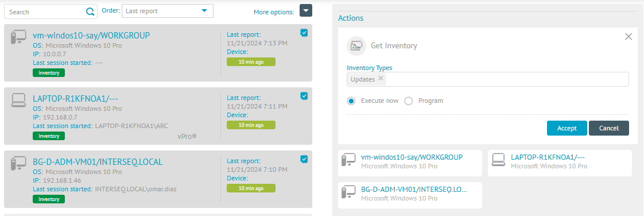Expand the More options dropdown button
This screenshot has height=216, width=644.
(x=306, y=11)
